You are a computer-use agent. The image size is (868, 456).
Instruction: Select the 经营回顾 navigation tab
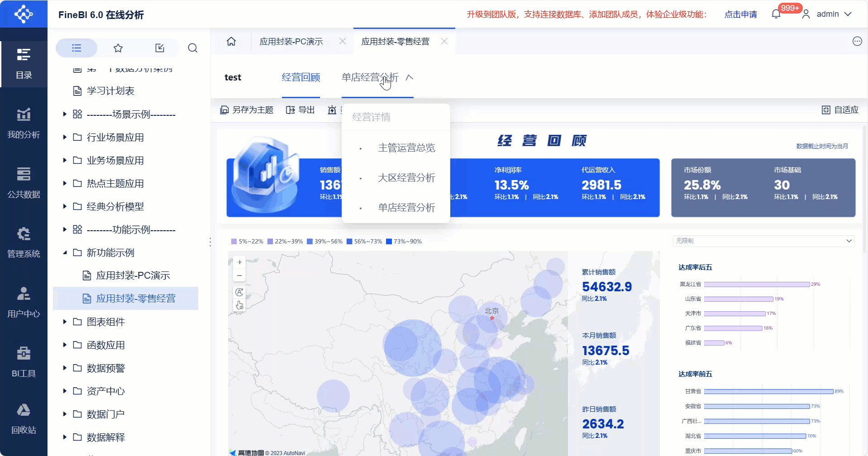click(x=301, y=77)
